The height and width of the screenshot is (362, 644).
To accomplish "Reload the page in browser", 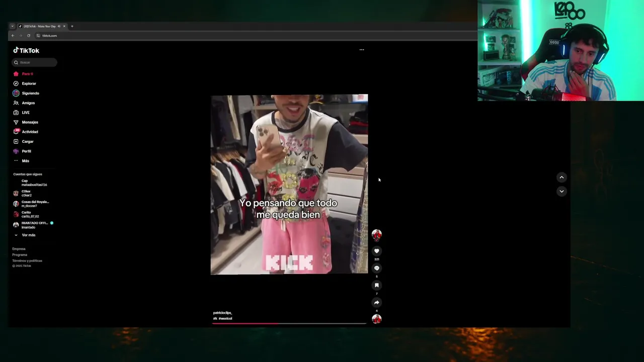I will (x=29, y=36).
